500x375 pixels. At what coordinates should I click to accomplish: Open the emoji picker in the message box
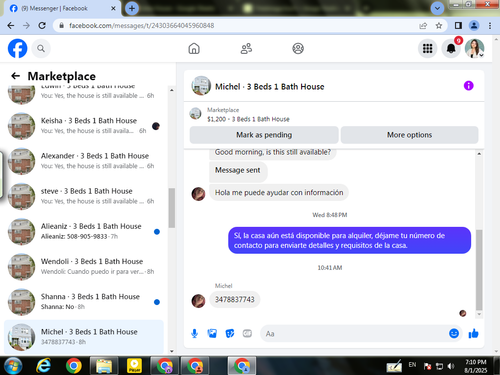[454, 333]
